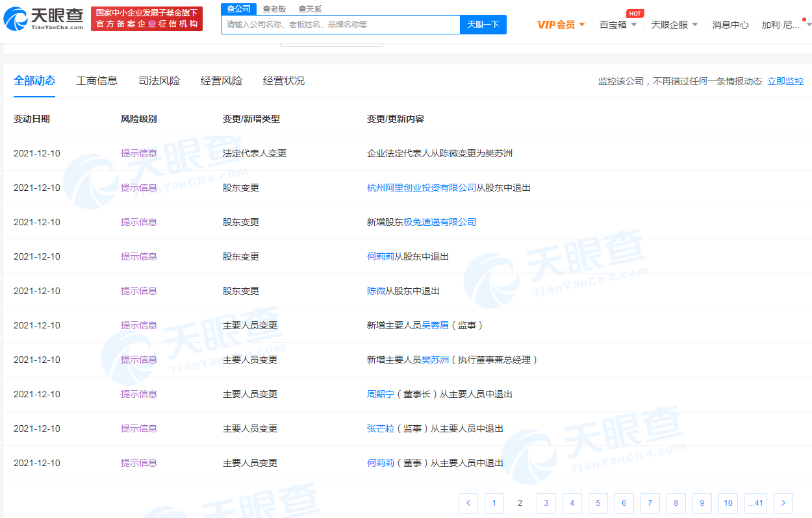
Task: Click 变动日期 column header
Action: pos(32,119)
